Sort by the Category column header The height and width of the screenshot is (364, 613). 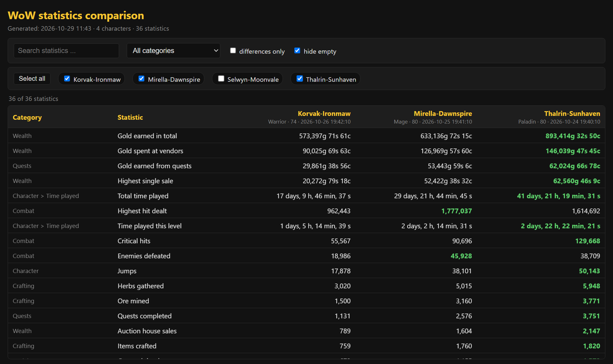[27, 117]
